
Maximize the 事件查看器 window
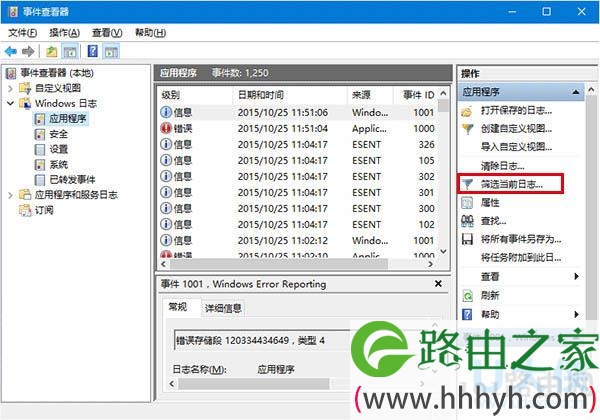click(x=546, y=11)
